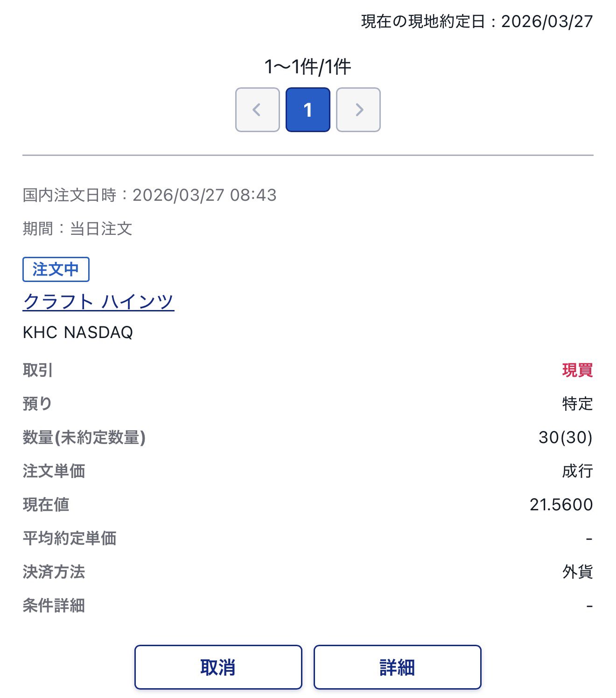Click the quantity value 30(30)
Screen dimensions: 616x698
pyautogui.click(x=565, y=437)
